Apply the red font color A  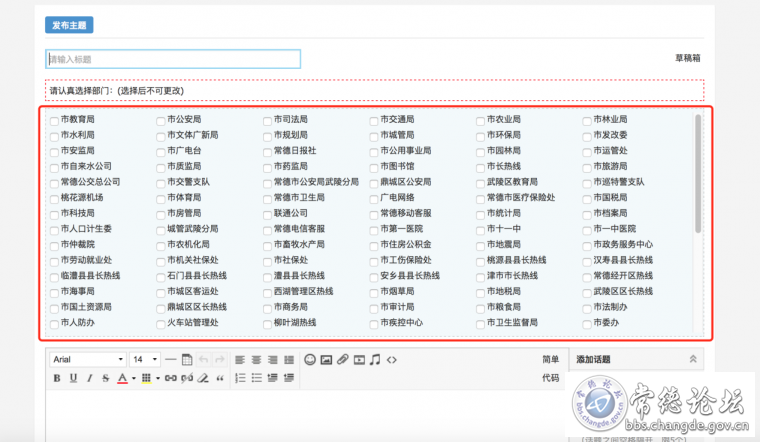[123, 378]
